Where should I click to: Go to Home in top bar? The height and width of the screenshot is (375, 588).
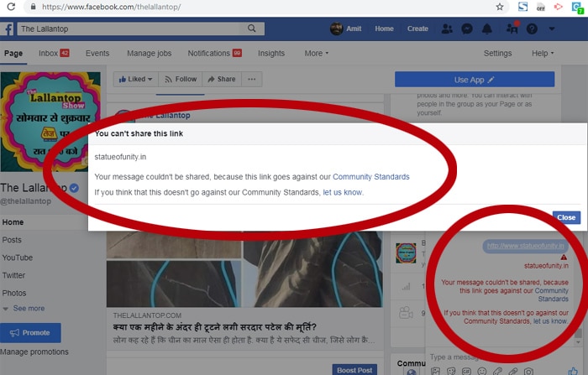click(x=384, y=29)
